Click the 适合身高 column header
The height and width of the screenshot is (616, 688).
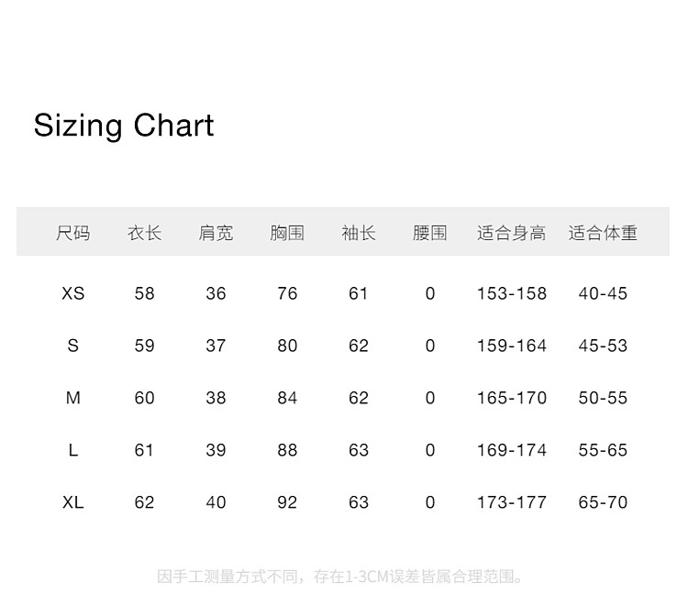pos(511,233)
